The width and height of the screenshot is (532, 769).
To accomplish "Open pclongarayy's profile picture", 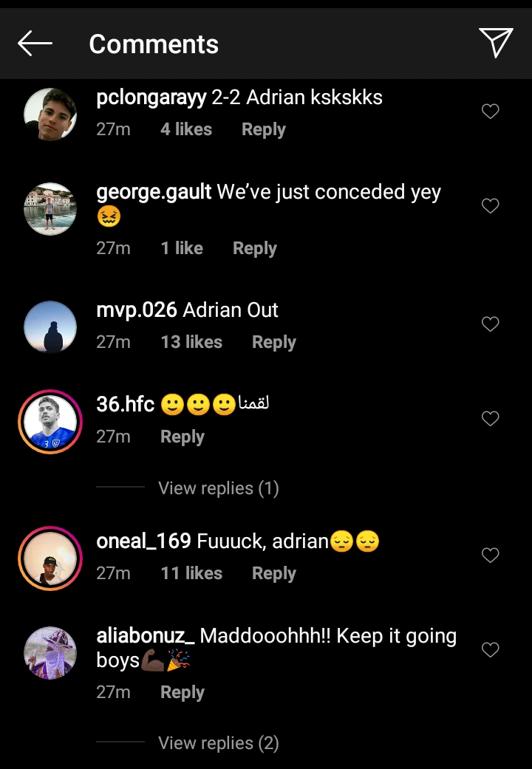I will (x=50, y=115).
